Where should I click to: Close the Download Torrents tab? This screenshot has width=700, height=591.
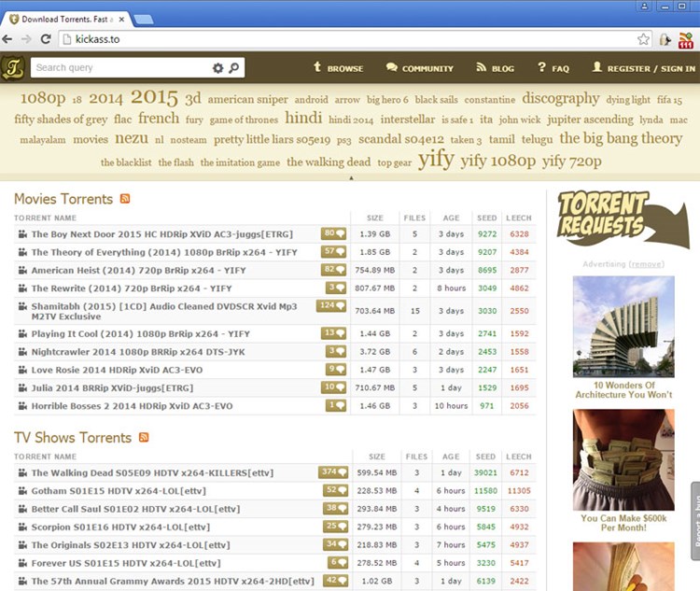pos(121,20)
